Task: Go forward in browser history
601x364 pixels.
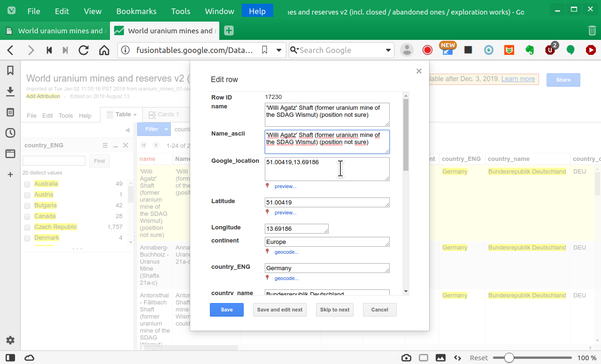Action: [31, 50]
